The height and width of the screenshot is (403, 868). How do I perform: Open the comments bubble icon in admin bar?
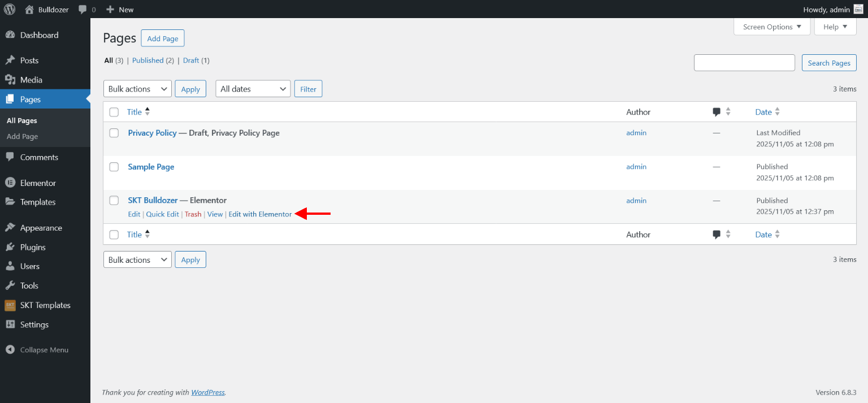coord(83,10)
